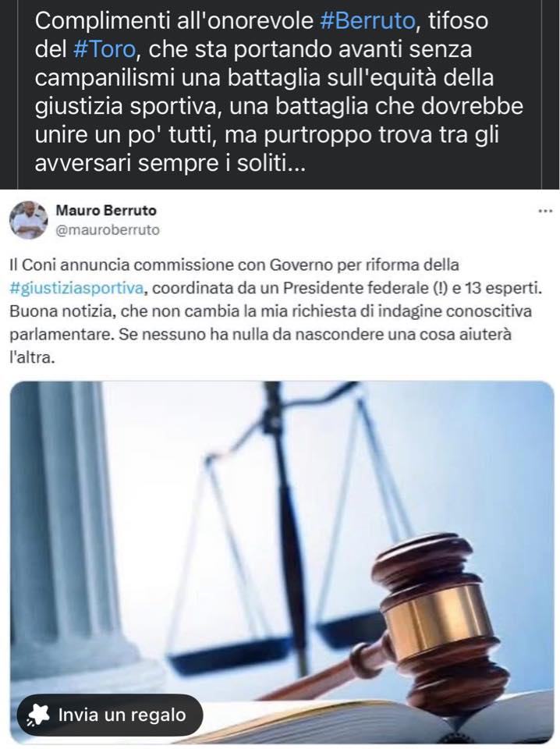Click the text 'avversari sempre i soliti...'

[170, 164]
